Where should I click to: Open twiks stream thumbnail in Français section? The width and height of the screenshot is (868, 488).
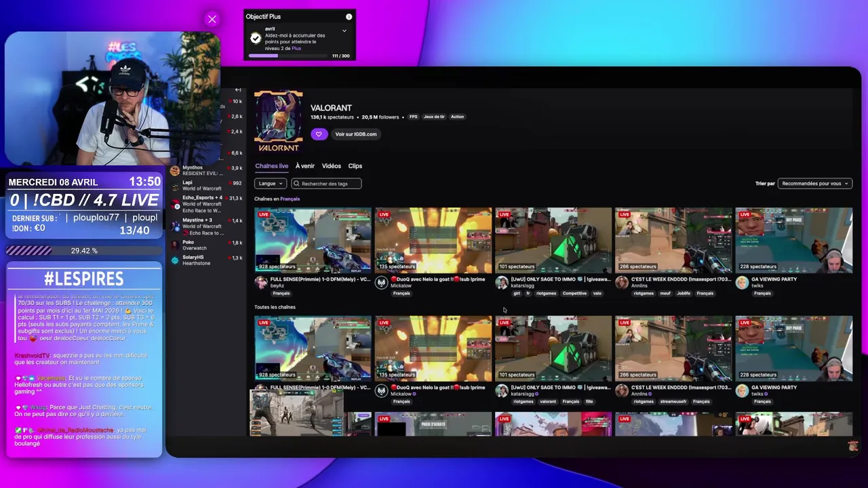pyautogui.click(x=794, y=240)
